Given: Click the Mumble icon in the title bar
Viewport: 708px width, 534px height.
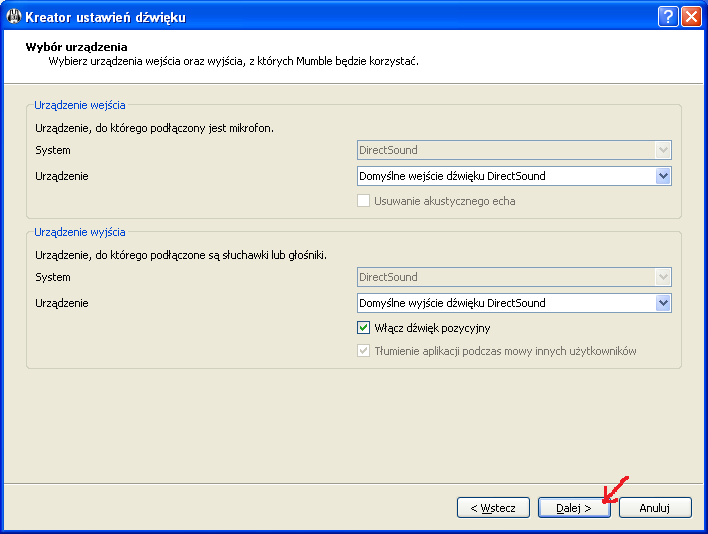Looking at the screenshot, I should point(14,17).
